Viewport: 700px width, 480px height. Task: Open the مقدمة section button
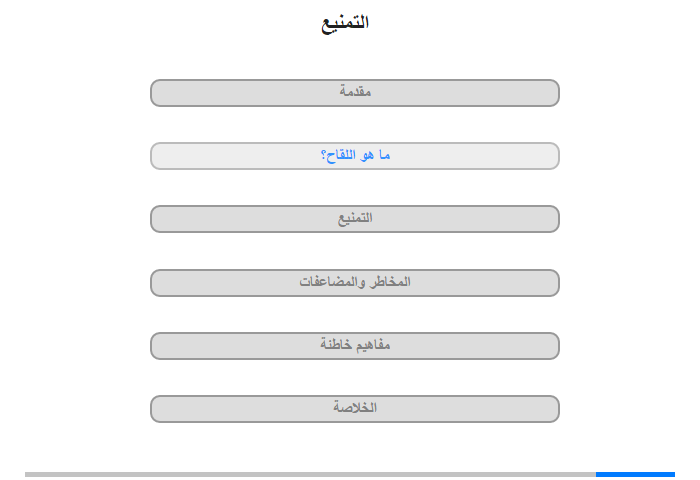[x=354, y=93]
